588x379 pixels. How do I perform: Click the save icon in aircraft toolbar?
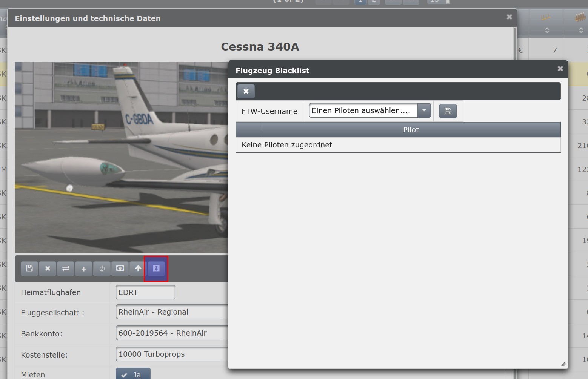tap(29, 269)
